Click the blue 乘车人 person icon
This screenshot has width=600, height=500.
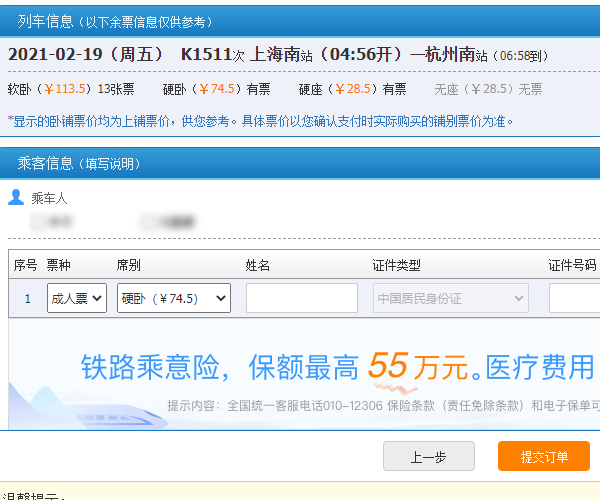(x=15, y=197)
